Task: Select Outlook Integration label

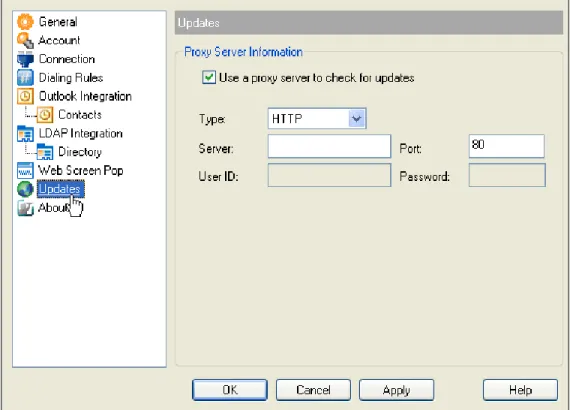Action: coord(85,96)
